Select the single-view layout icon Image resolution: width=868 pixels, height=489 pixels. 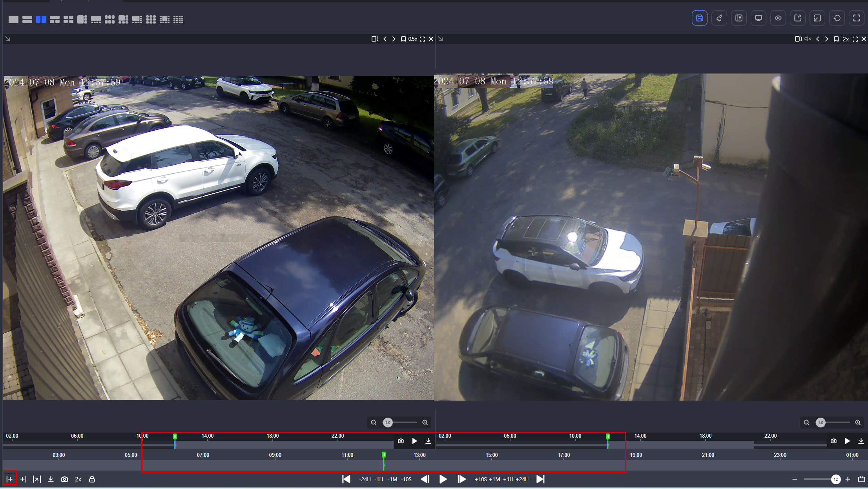(x=13, y=19)
